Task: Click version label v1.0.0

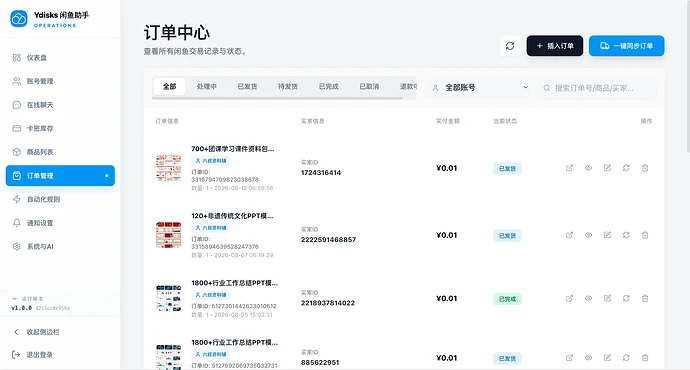Action: click(x=22, y=308)
